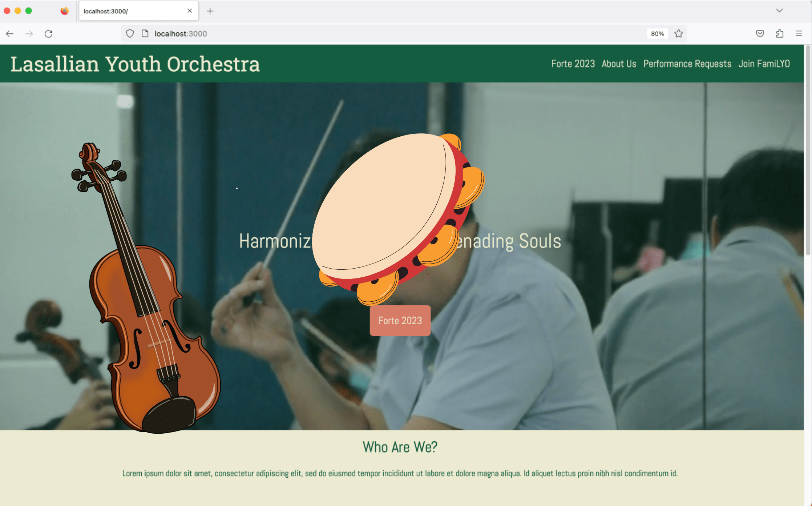Expand the list all tabs chevron

click(x=779, y=11)
